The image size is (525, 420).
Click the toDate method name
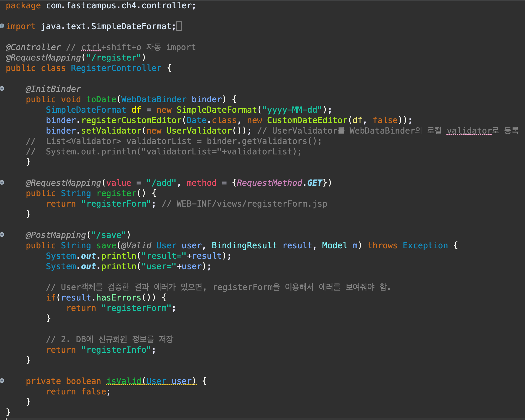101,99
